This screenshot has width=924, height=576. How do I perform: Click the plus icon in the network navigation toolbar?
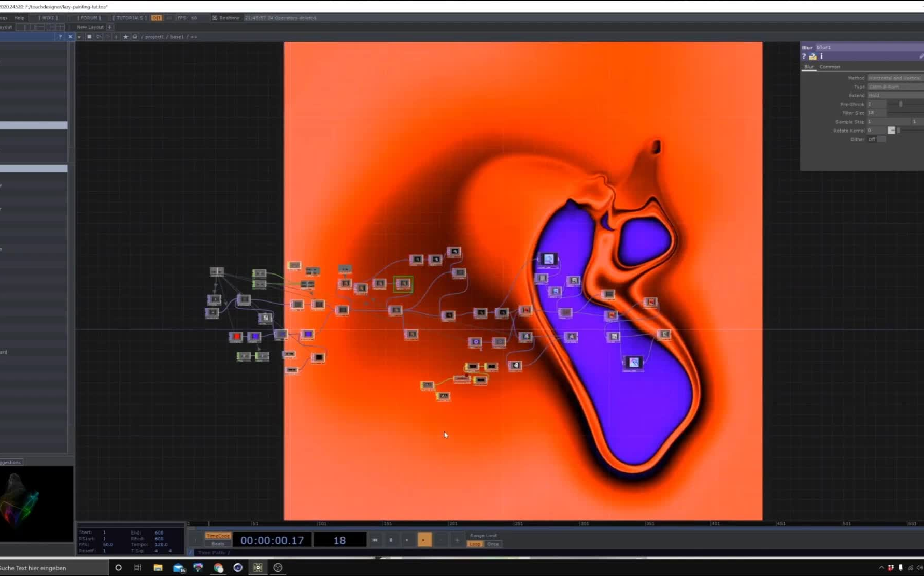click(x=116, y=37)
